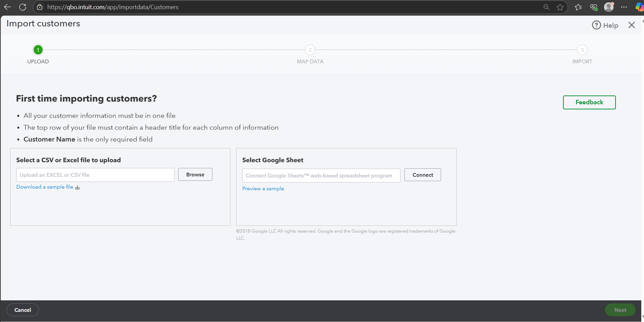The image size is (644, 322).
Task: Click the download icon beside sample file link
Action: click(x=78, y=187)
